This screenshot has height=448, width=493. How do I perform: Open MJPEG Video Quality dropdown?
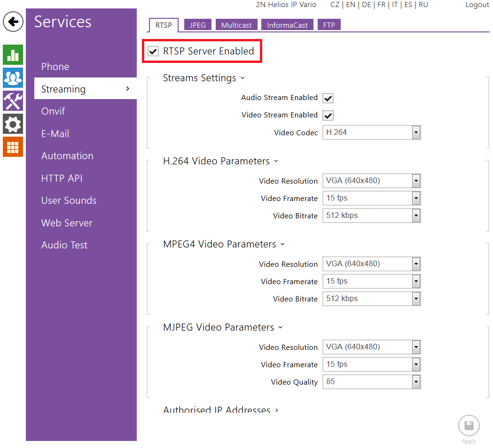(371, 382)
